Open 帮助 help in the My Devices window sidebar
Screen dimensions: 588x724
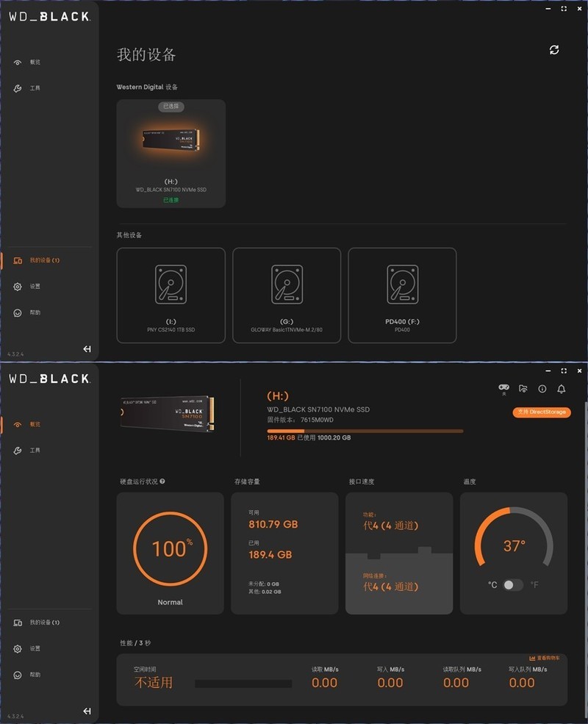(26, 312)
